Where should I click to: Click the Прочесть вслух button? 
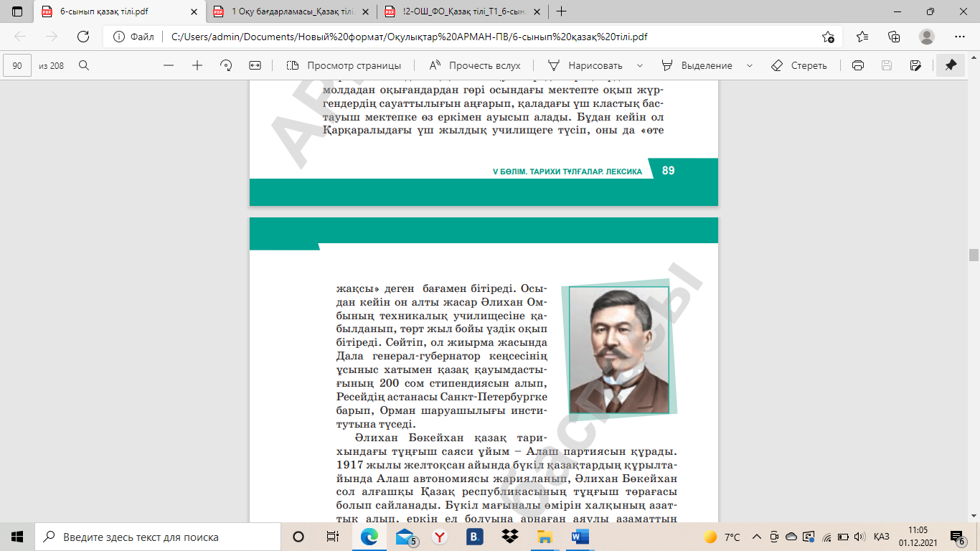[x=475, y=65]
